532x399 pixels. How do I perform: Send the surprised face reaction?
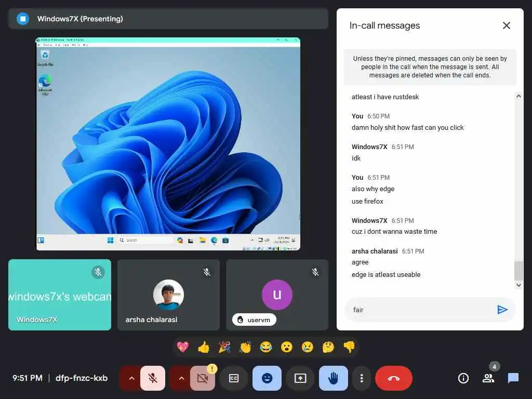(287, 347)
